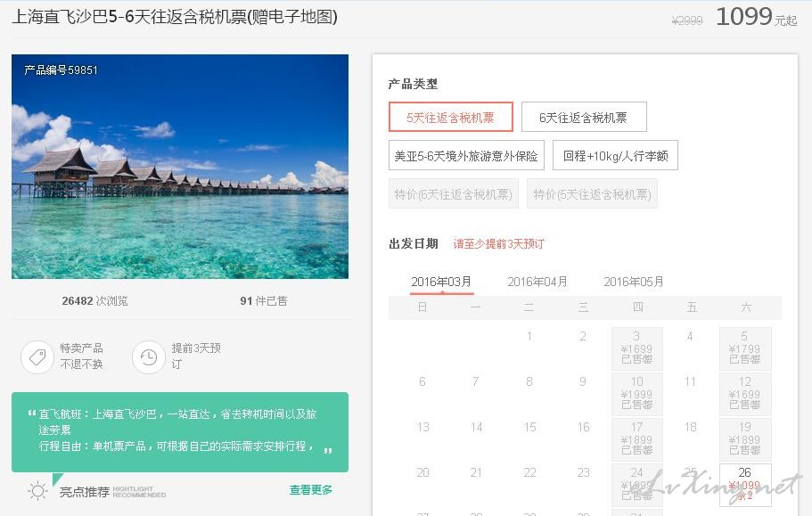Click sold-out March 3 date ¥1699
Screen dimensions: 812x516
637,348
